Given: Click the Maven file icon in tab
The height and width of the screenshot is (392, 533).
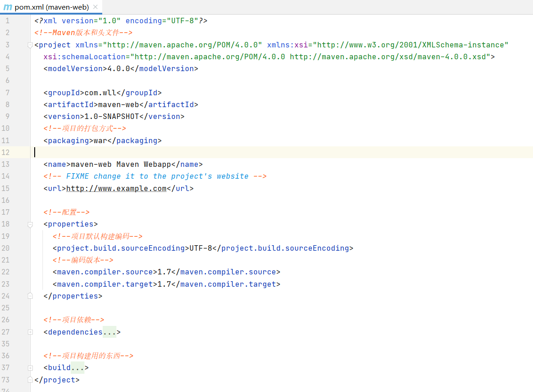Looking at the screenshot, I should (7, 7).
